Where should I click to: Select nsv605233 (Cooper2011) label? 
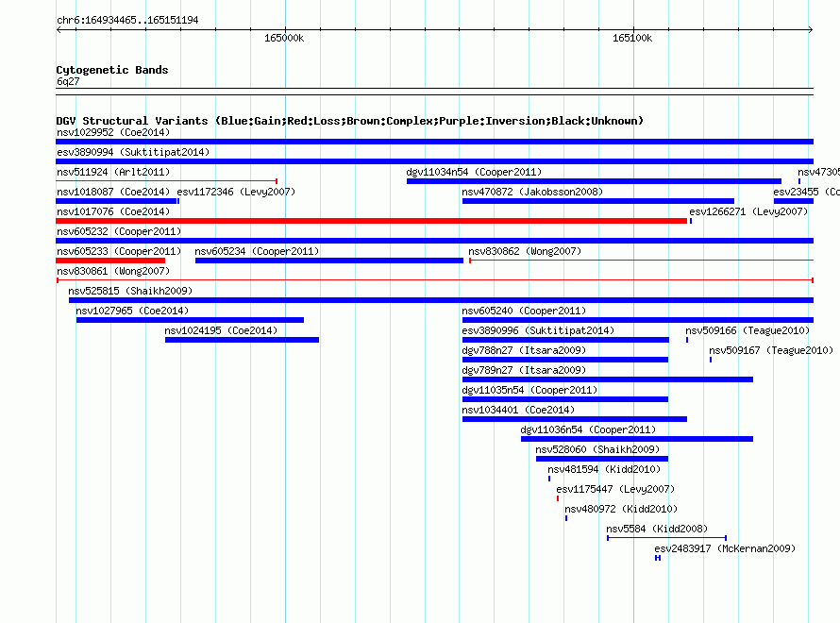[x=119, y=251]
